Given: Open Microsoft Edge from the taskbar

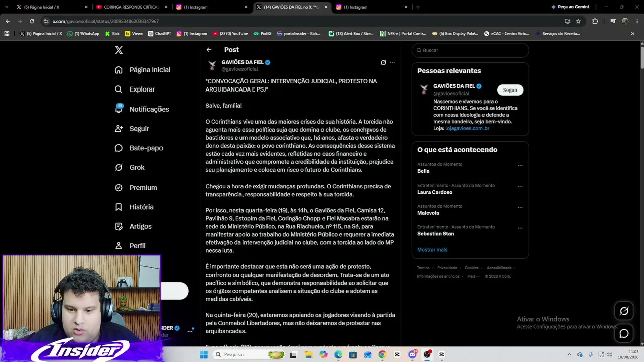Looking at the screenshot, I should (x=338, y=355).
